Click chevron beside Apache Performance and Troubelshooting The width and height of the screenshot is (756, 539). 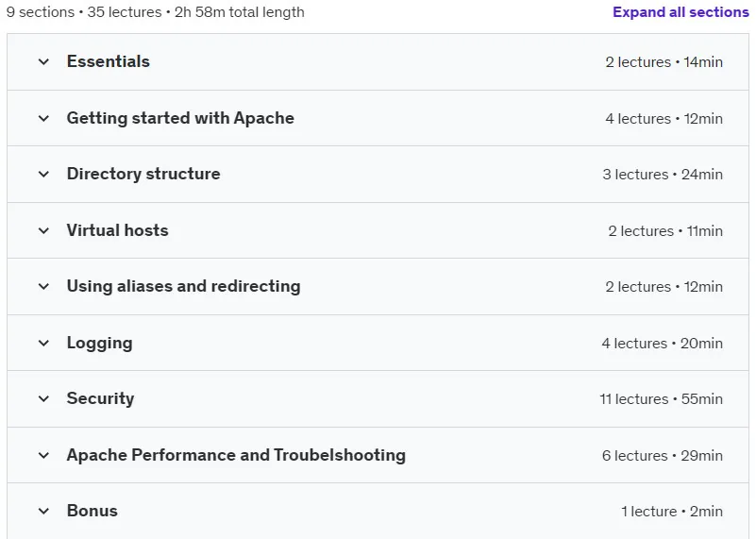click(43, 455)
